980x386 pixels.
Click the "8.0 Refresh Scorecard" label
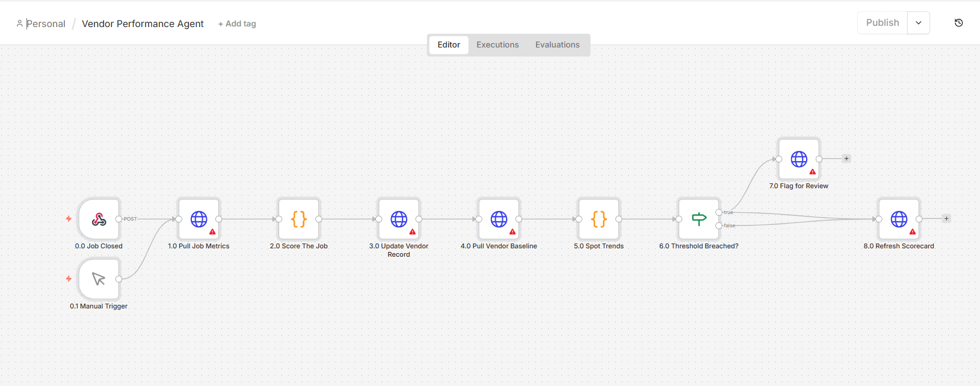click(899, 246)
